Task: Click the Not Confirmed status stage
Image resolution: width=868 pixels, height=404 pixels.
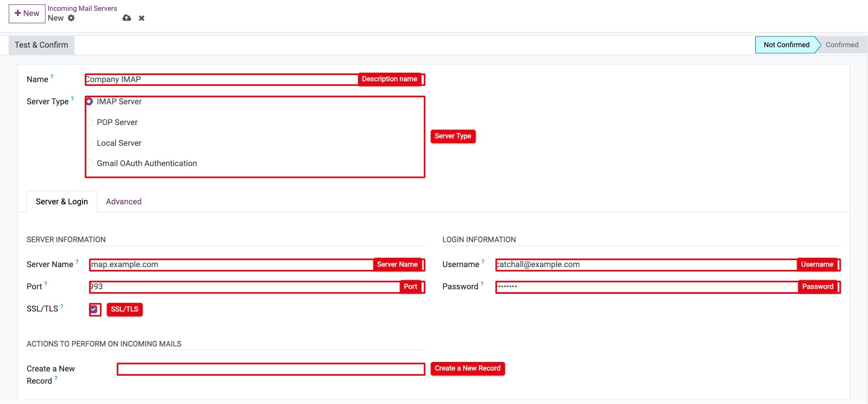Action: (786, 45)
